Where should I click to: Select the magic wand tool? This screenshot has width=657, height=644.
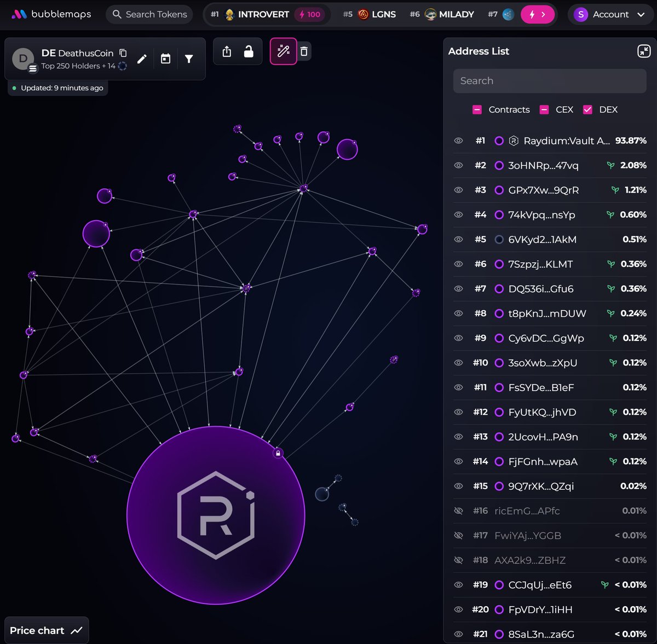coord(284,51)
